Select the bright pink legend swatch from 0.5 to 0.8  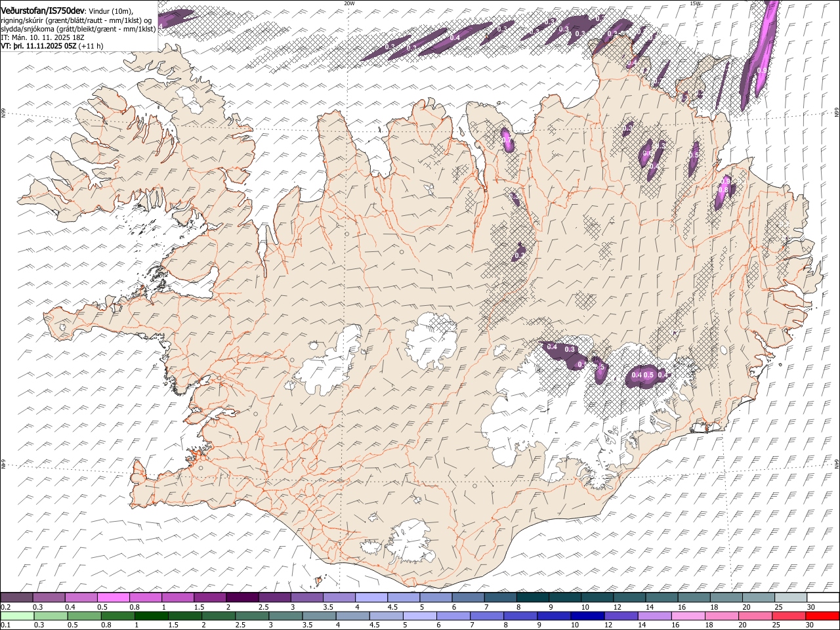point(114,597)
